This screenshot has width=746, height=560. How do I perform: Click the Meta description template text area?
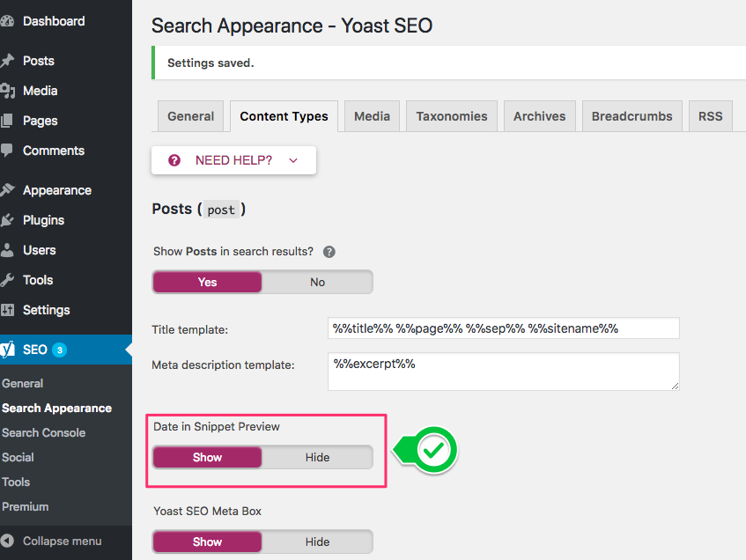(x=503, y=372)
